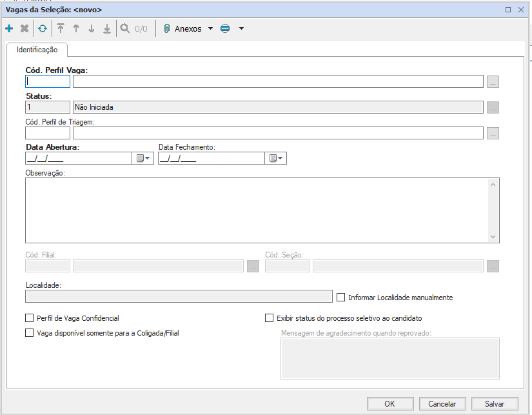Check Vaga disponível somente para a Coligada/Filial
The height and width of the screenshot is (415, 532).
click(29, 333)
